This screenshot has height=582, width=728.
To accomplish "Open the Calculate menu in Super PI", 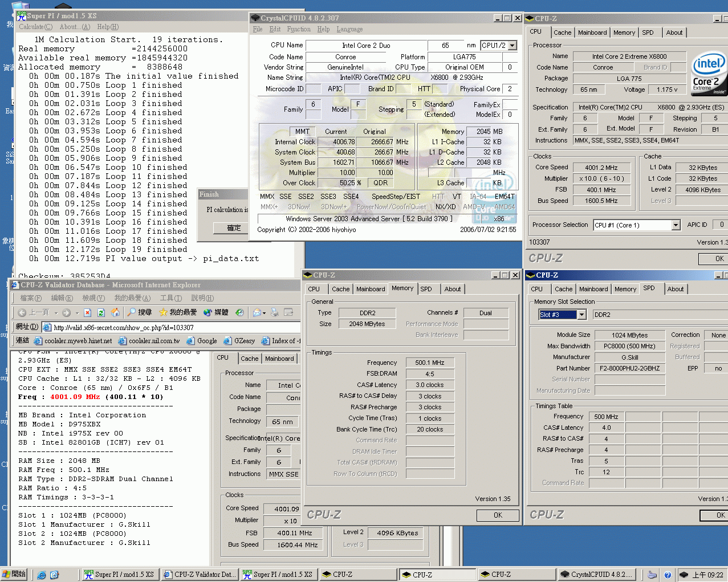I will click(x=35, y=27).
